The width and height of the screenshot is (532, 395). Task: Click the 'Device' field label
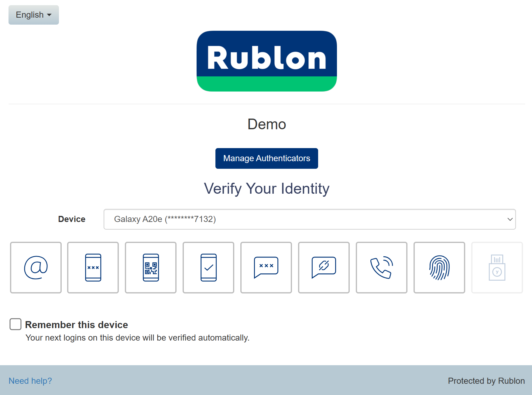tap(72, 219)
